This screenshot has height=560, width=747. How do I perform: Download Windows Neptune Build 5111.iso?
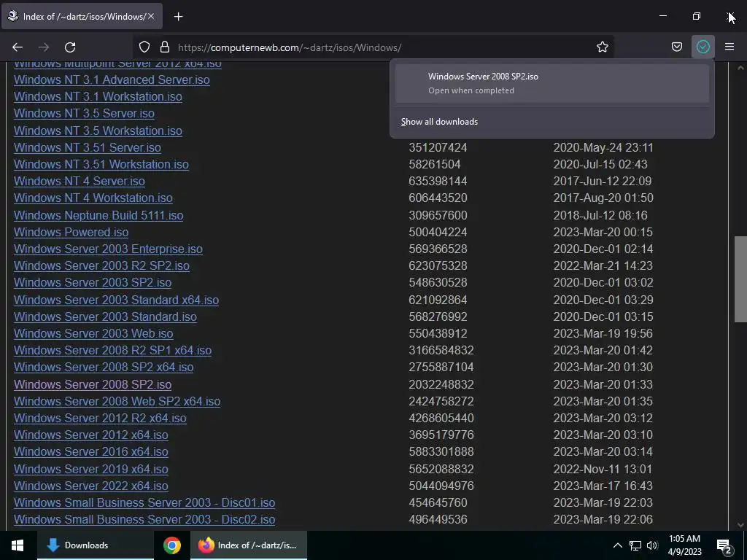tap(98, 215)
